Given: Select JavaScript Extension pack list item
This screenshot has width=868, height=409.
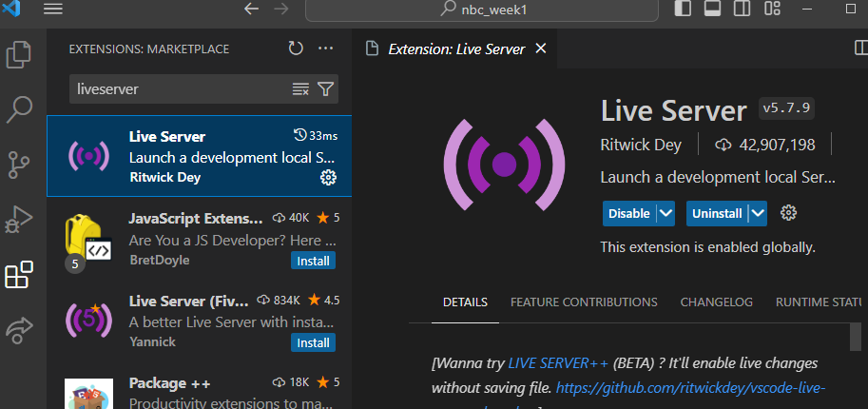Looking at the screenshot, I should (200, 239).
